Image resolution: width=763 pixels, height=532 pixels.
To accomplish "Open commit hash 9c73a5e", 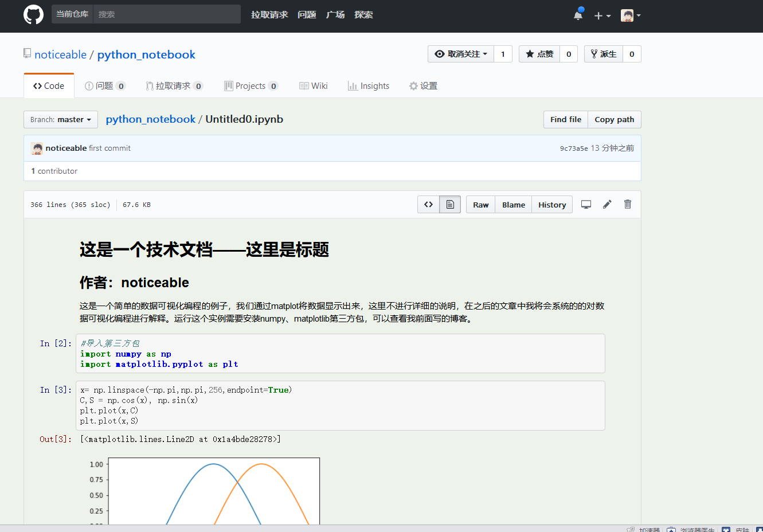I will [574, 148].
